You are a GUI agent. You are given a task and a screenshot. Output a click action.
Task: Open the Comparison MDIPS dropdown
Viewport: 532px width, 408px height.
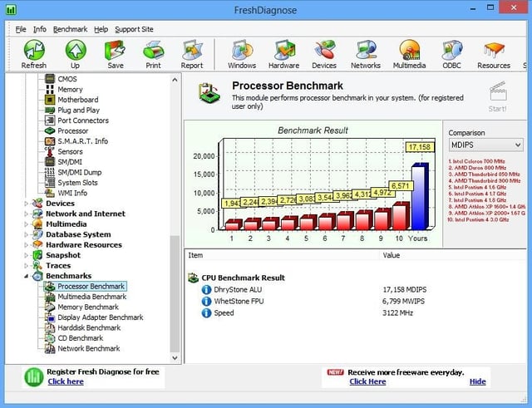click(485, 145)
